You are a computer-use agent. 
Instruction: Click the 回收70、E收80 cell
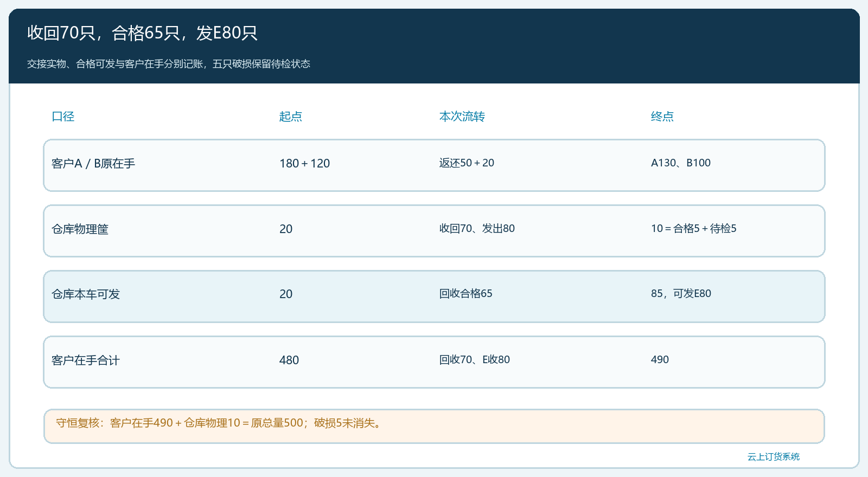click(x=475, y=360)
